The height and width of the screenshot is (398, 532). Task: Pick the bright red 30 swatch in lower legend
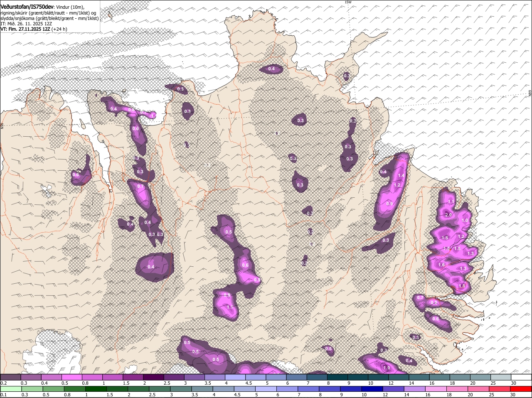tap(522, 389)
